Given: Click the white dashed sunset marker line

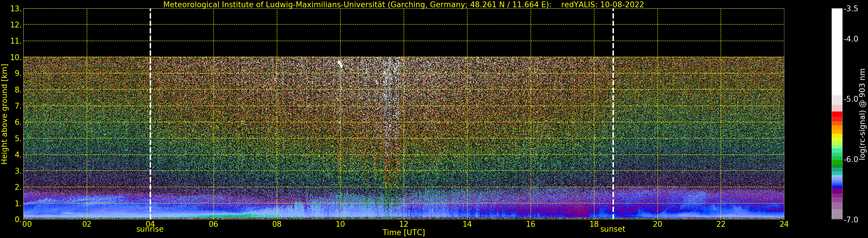Looking at the screenshot, I should pyautogui.click(x=613, y=114).
